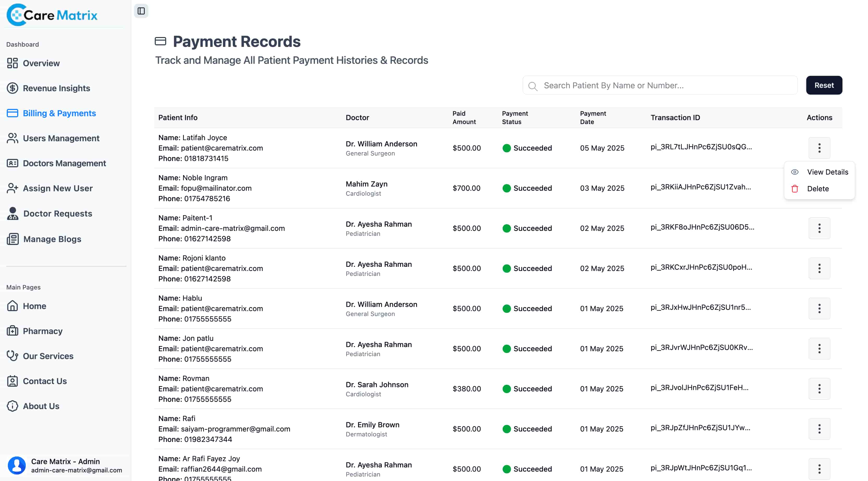
Task: Open Manage Blogs page
Action: 52,239
